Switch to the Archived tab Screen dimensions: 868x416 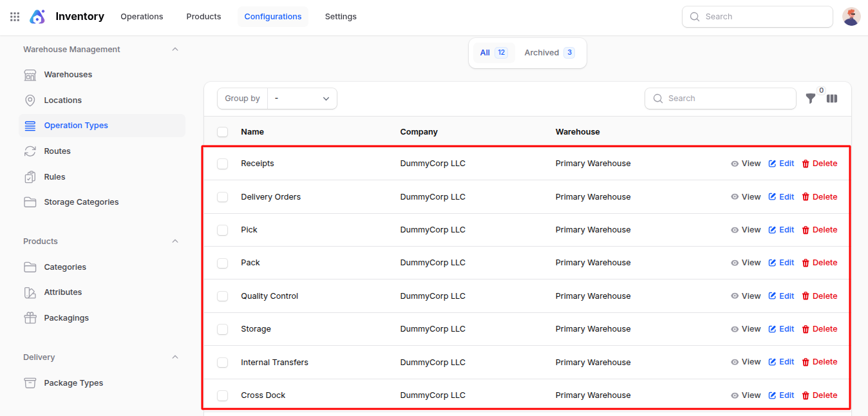pyautogui.click(x=549, y=53)
